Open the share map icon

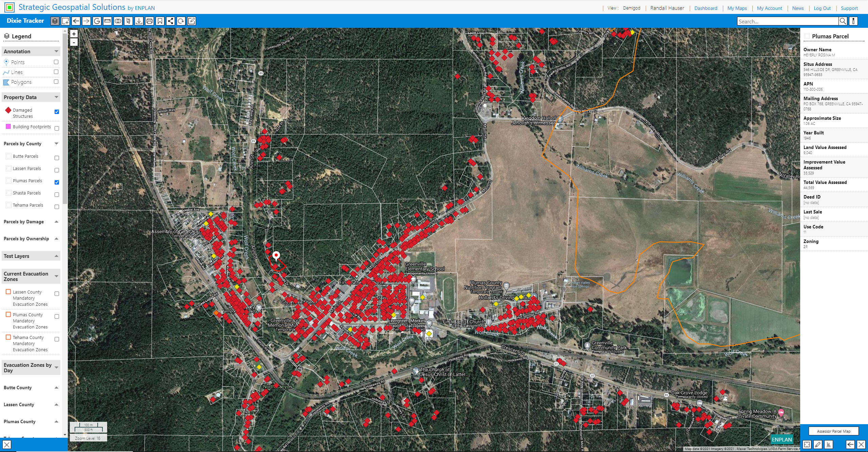click(171, 21)
